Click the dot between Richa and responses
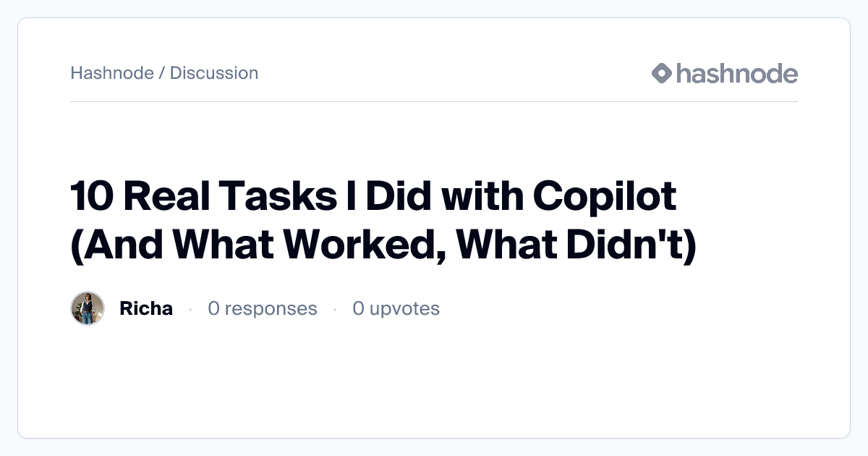Viewport: 868px width, 456px height. [x=190, y=309]
